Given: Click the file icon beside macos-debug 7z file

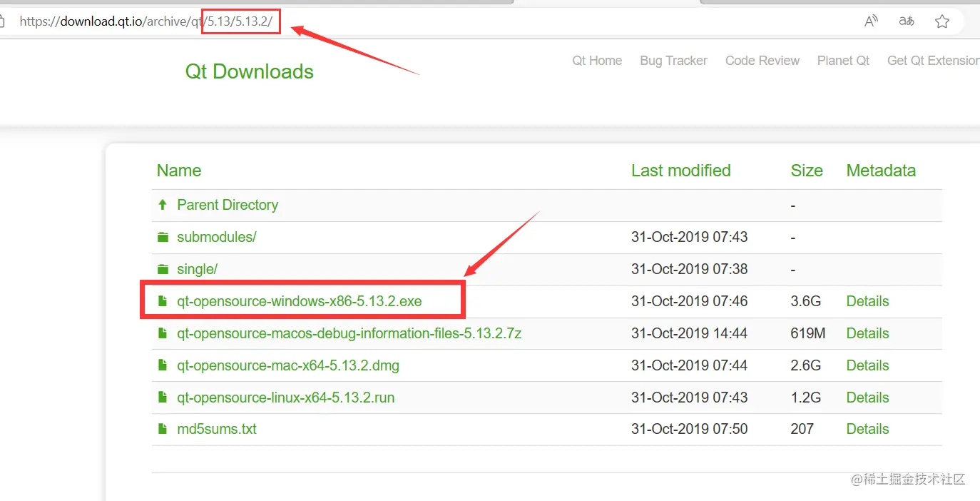Looking at the screenshot, I should 163,333.
